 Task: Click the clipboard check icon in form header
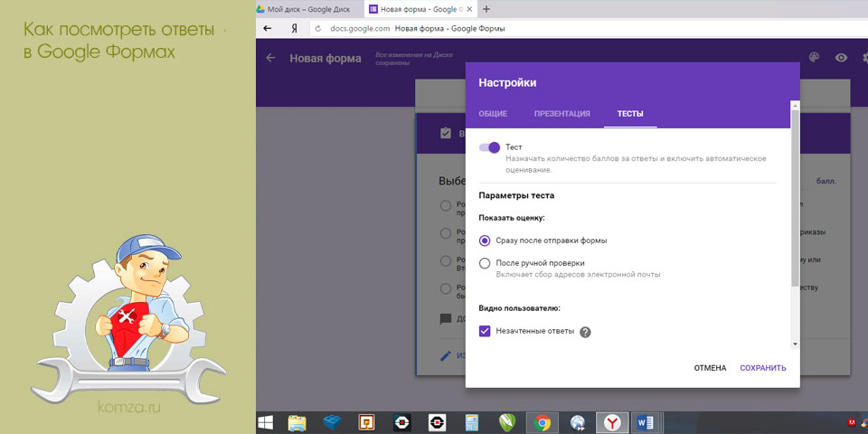pyautogui.click(x=445, y=134)
